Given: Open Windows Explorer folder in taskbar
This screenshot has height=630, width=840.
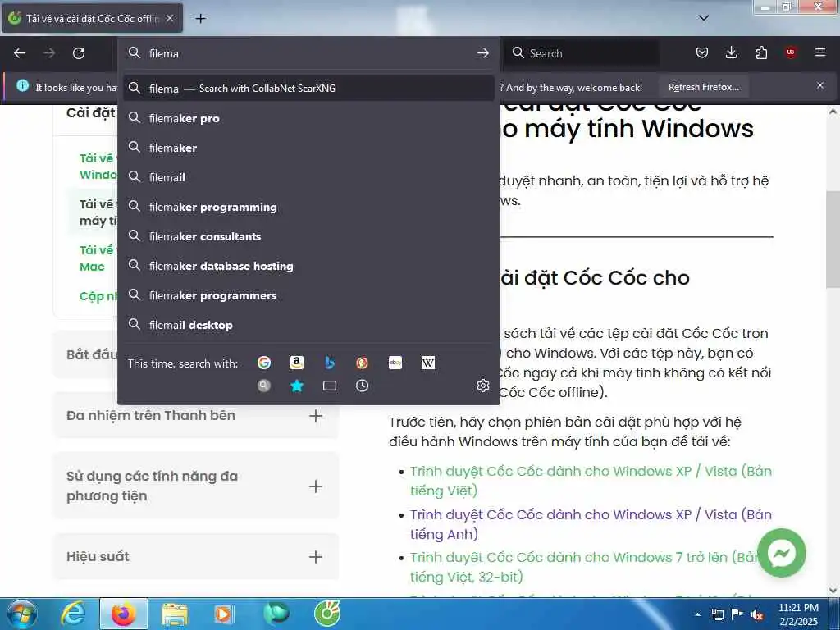Looking at the screenshot, I should 174,614.
